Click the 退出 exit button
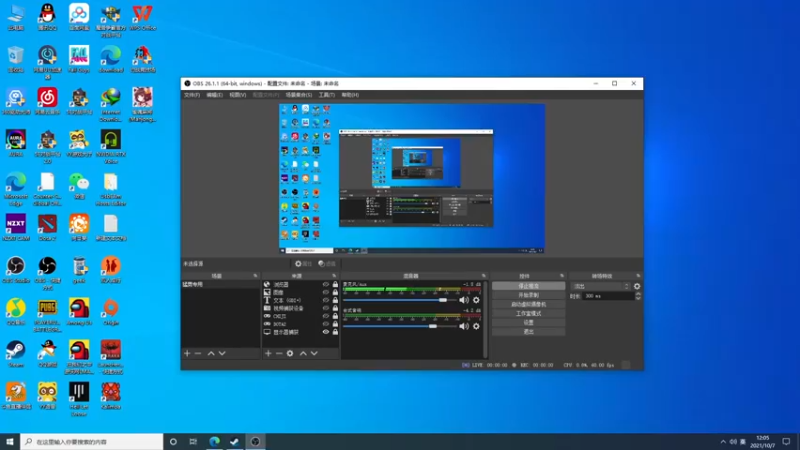This screenshot has width=800, height=450. click(x=528, y=332)
